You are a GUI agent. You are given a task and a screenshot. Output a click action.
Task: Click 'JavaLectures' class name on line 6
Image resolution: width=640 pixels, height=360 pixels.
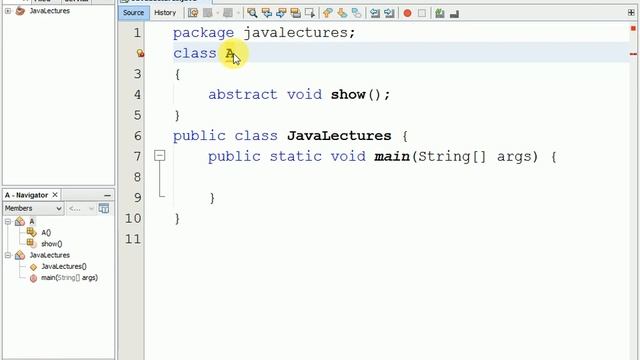pos(339,136)
